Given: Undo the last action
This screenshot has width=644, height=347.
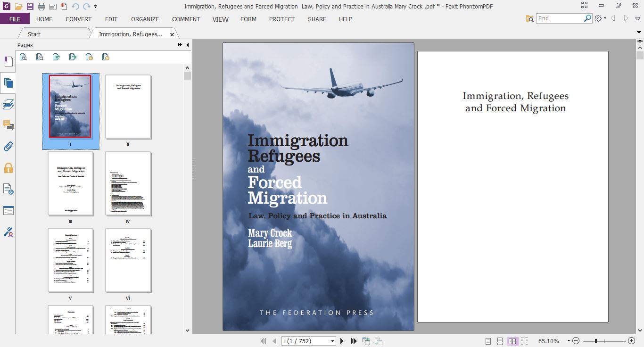Looking at the screenshot, I should 75,7.
